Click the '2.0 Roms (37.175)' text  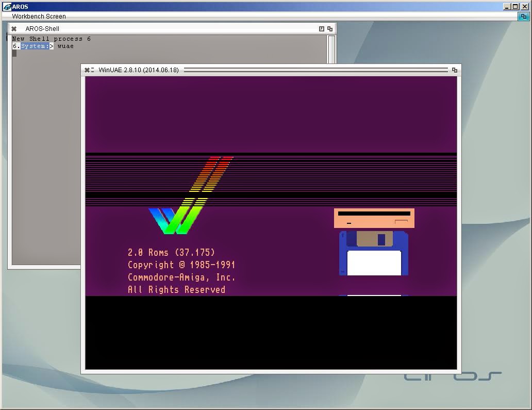171,253
